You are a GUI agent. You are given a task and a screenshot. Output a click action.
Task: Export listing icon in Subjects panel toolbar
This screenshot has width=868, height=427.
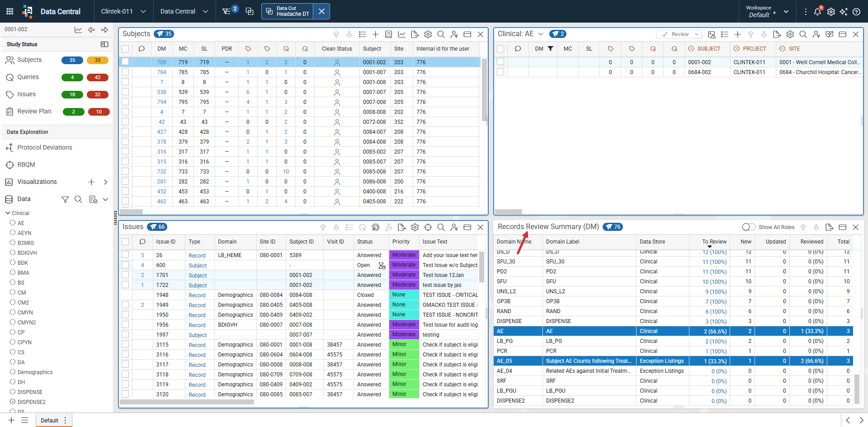415,34
